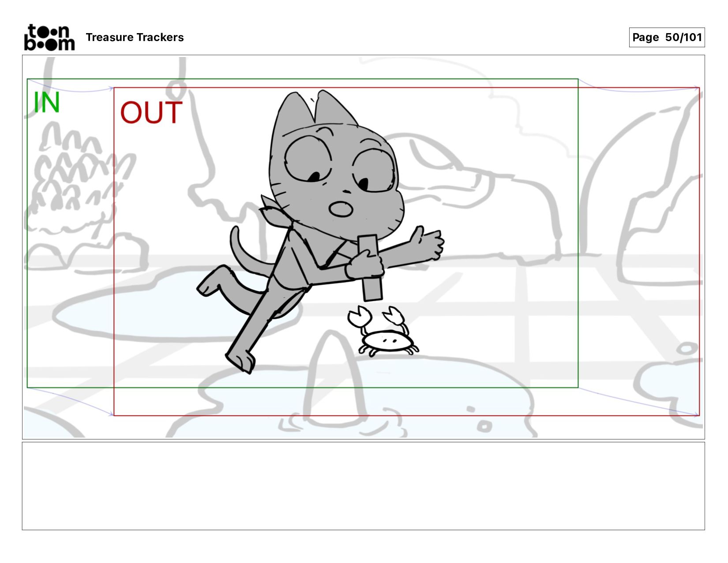
Task: Click the Toon Boom logo
Action: click(49, 38)
